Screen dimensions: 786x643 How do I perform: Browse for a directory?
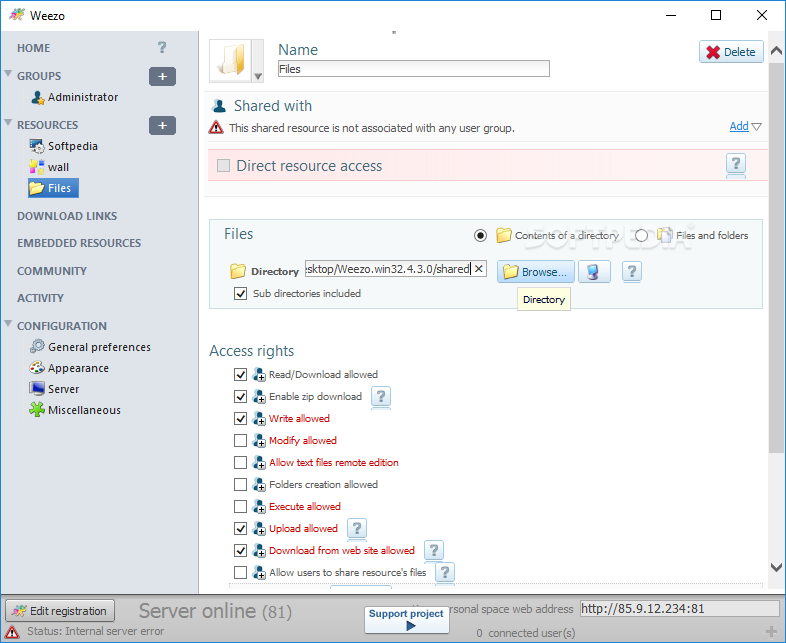click(535, 272)
